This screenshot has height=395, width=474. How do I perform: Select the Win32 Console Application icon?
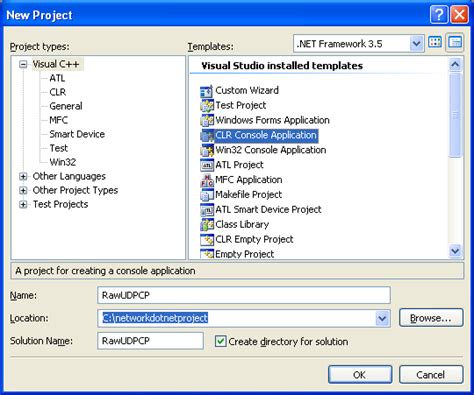(x=206, y=150)
